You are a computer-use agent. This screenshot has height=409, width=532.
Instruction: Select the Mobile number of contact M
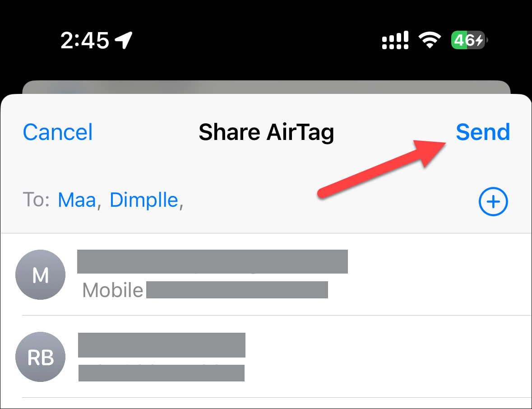[x=205, y=290]
